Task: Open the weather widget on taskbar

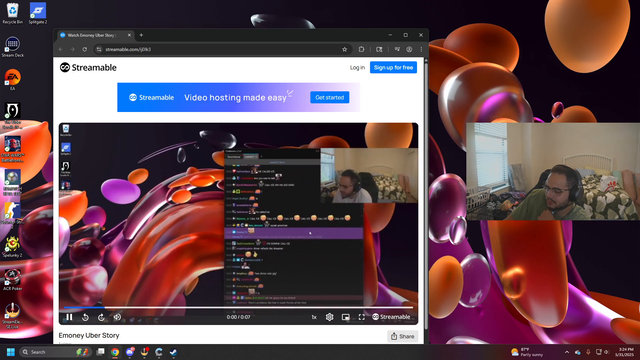Action: 527,352
